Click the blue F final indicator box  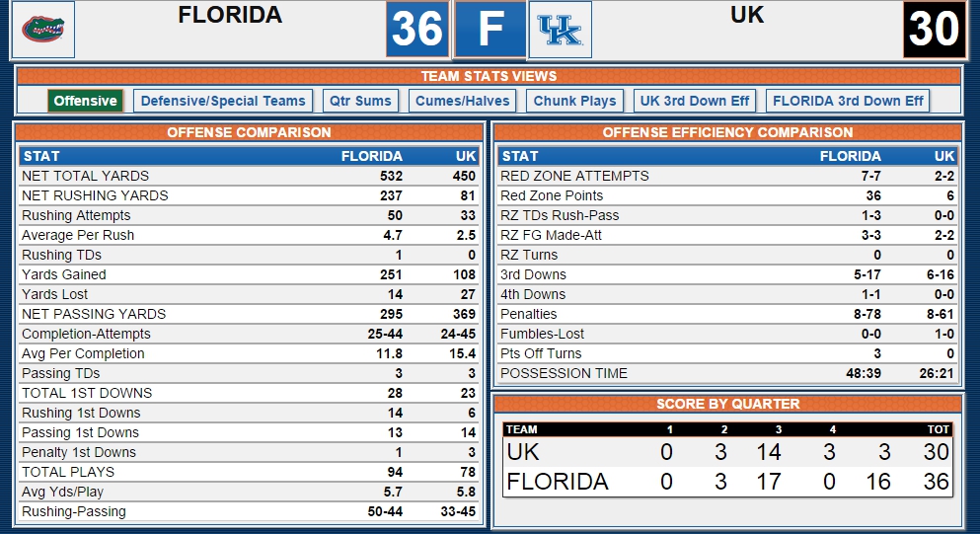tap(490, 30)
